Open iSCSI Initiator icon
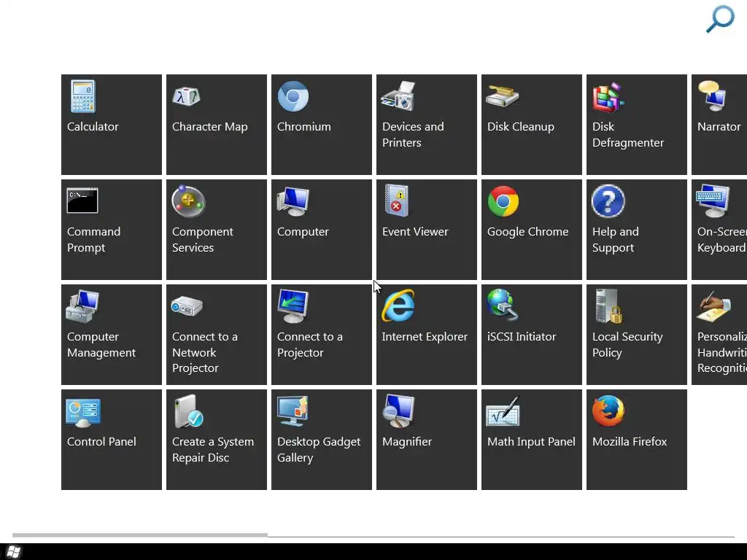 click(502, 306)
